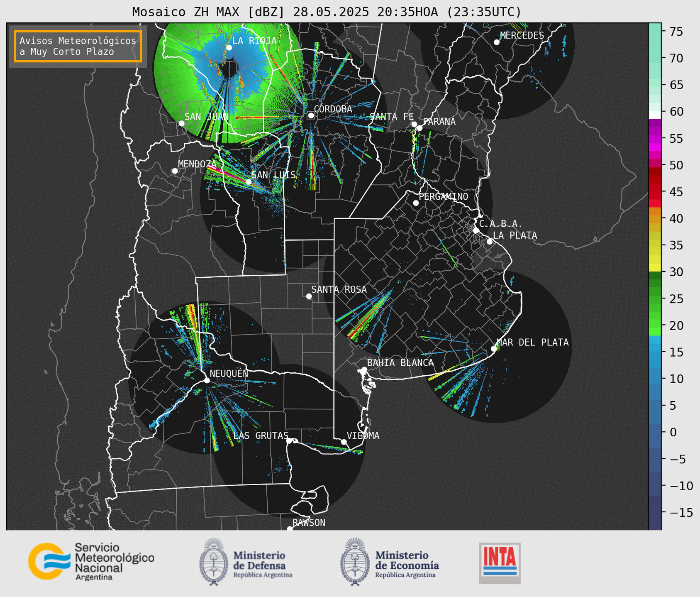Click the green 25 dBZ band on color scale
The width and height of the screenshot is (700, 597).
pos(655,299)
